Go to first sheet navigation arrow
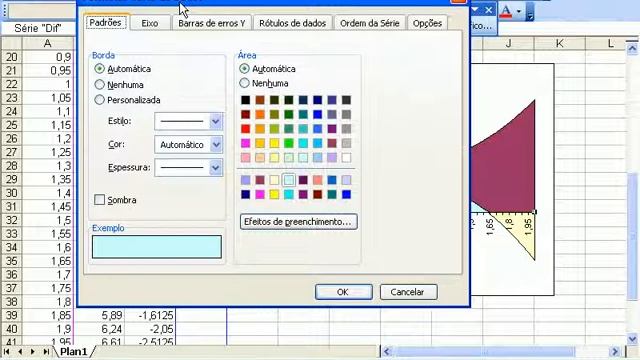This screenshot has width=640, height=360. coord(7,351)
